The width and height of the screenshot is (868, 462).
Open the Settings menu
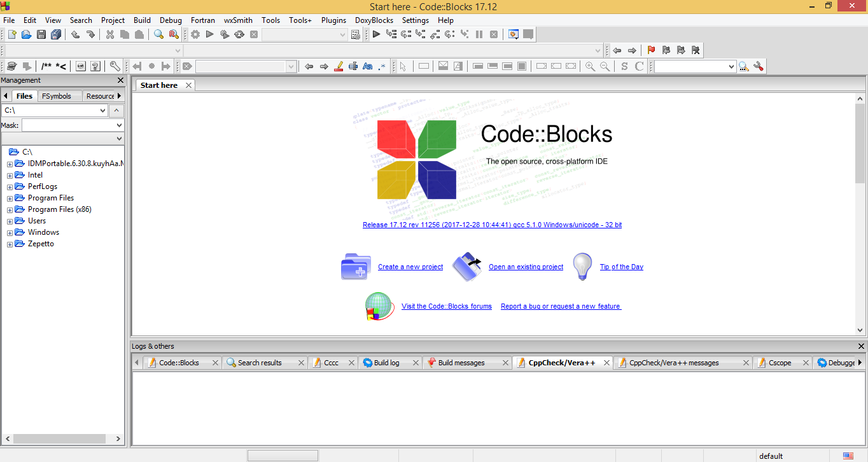[416, 20]
